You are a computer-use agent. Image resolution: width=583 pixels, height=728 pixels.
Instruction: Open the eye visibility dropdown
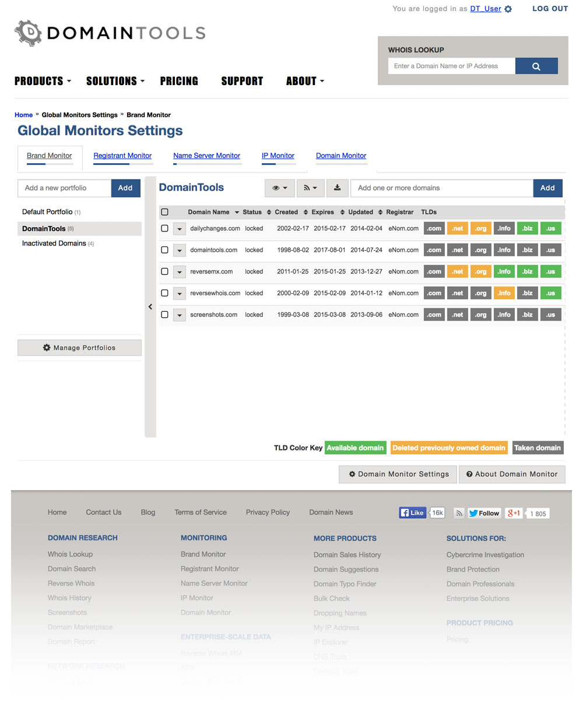[280, 188]
